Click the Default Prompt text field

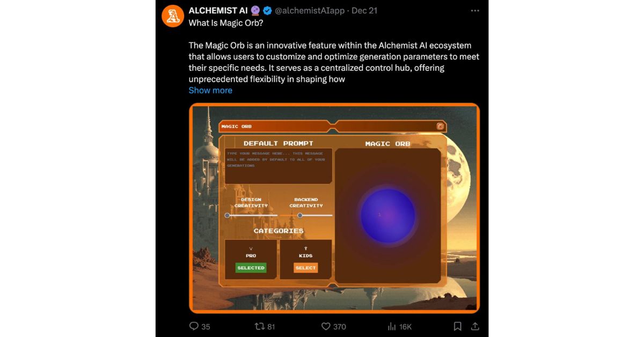(x=278, y=166)
